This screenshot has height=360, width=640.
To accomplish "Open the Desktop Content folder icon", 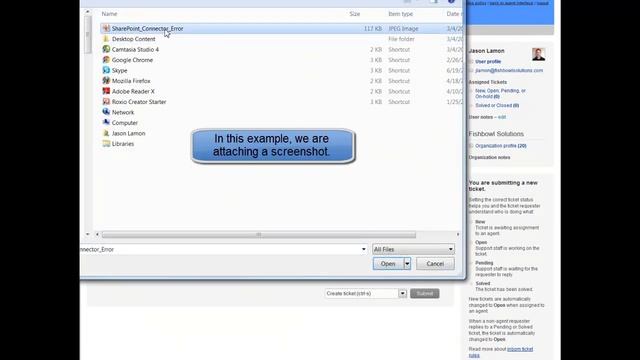I will point(106,39).
